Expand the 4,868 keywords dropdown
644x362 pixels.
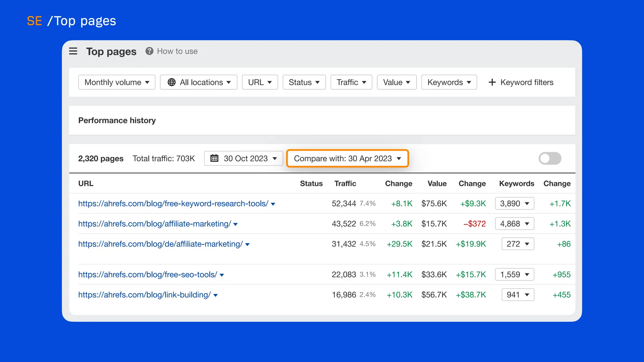tap(514, 224)
